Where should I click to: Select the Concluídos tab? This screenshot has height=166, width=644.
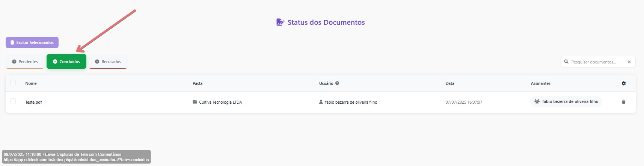click(x=66, y=62)
